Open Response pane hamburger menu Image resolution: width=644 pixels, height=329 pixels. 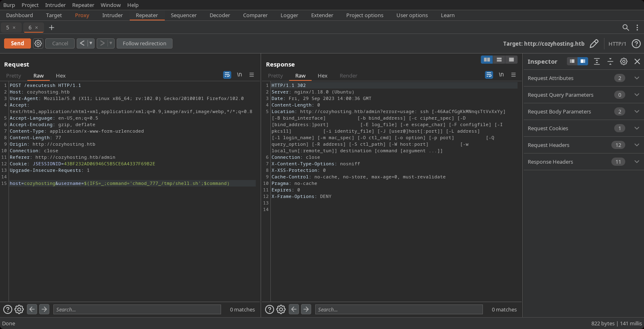click(x=513, y=75)
